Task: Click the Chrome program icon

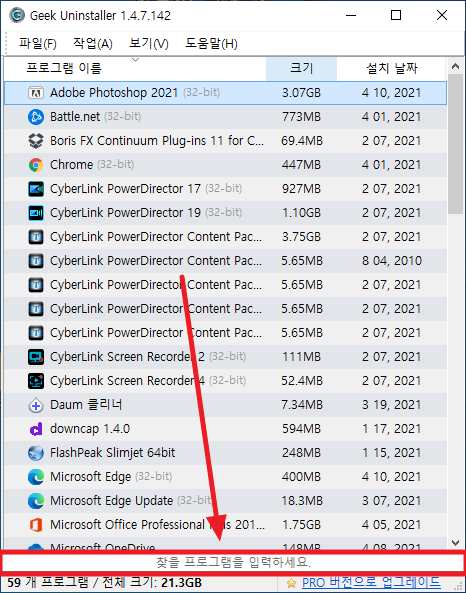Action: [x=36, y=165]
